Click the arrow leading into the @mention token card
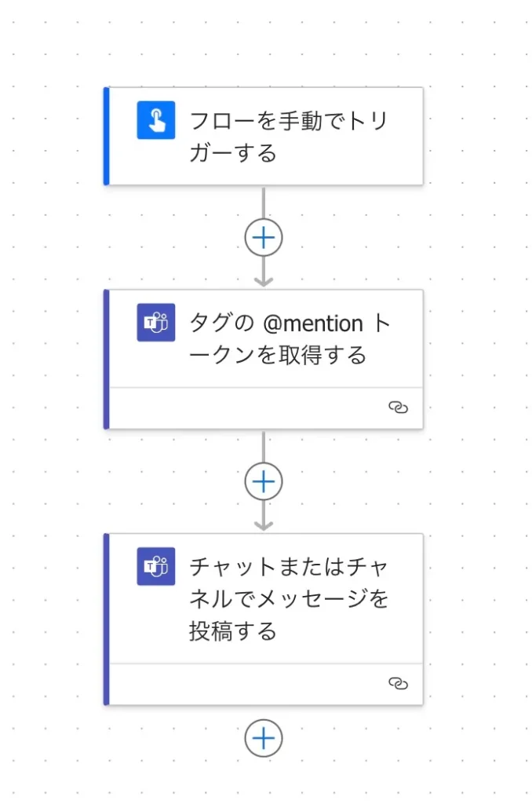Image resolution: width=532 pixels, height=804 pixels. (264, 275)
